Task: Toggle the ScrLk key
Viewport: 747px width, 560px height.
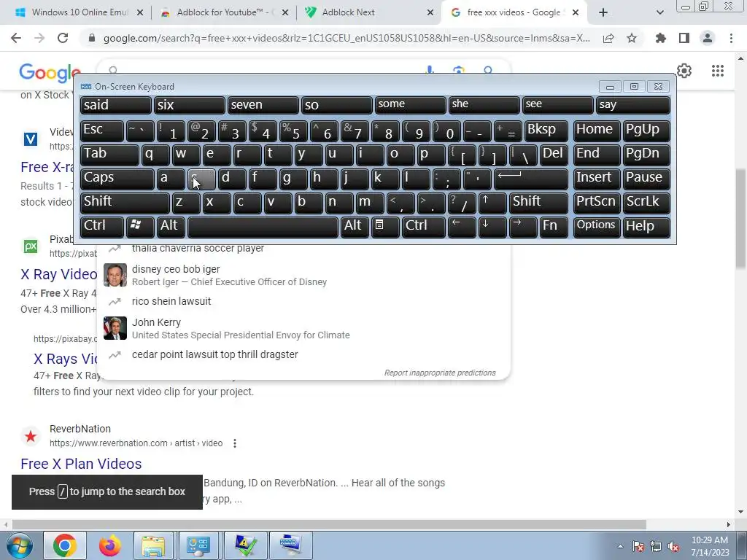Action: (x=646, y=203)
